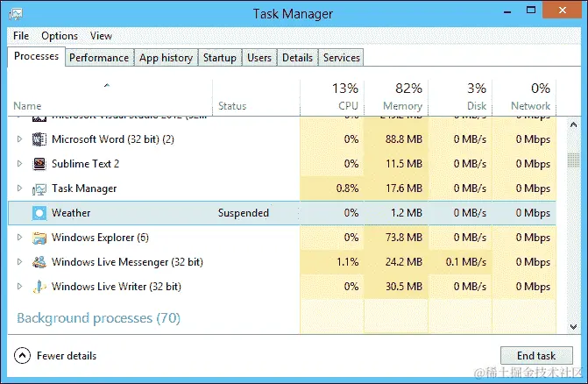Switch to the App history tab
Viewport: 588px width, 384px height.
166,58
